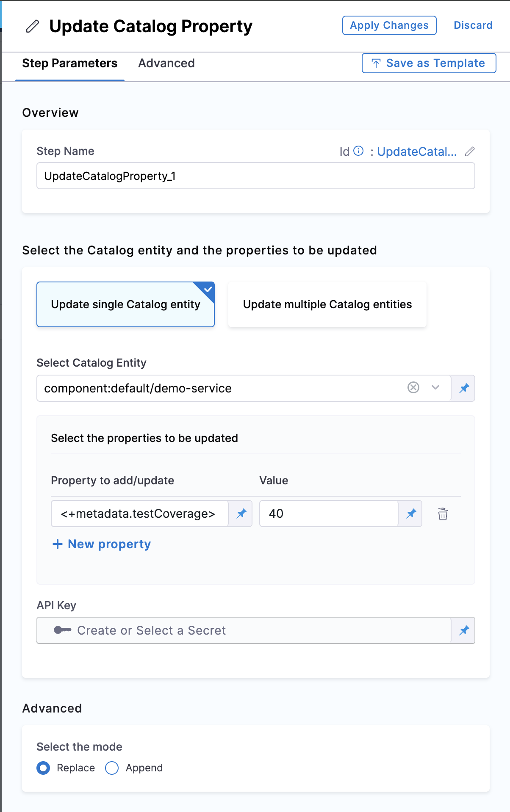
Task: Click the Apply Changes button
Action: coord(389,25)
